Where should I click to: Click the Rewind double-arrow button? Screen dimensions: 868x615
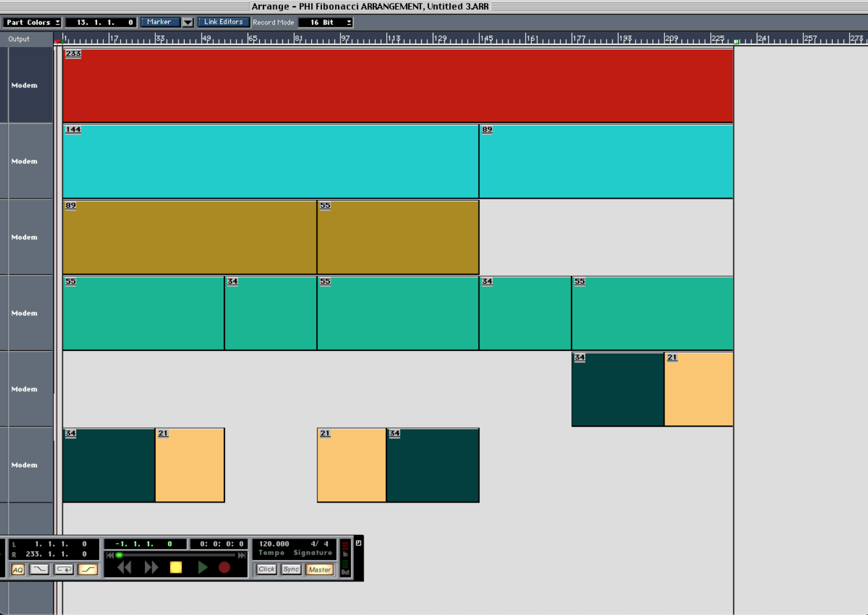[x=125, y=568]
